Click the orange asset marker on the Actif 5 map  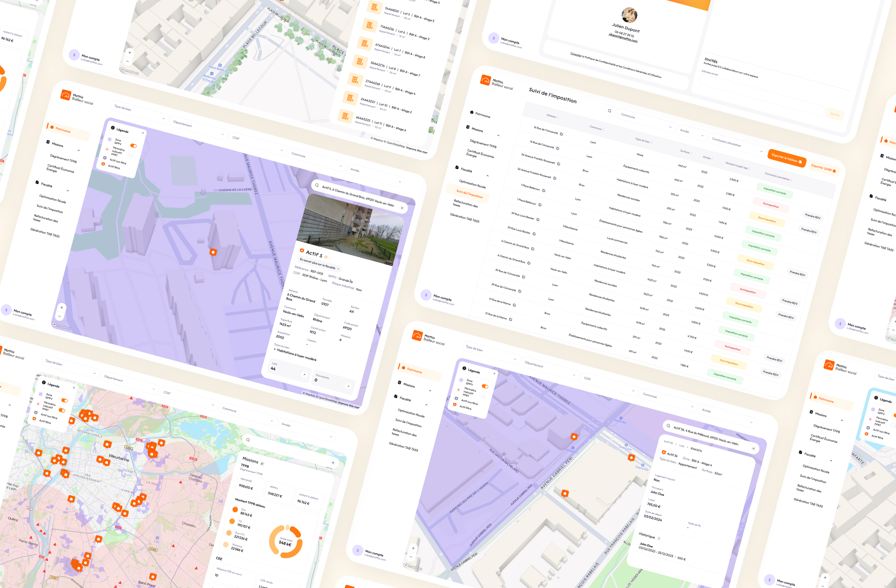(x=213, y=252)
